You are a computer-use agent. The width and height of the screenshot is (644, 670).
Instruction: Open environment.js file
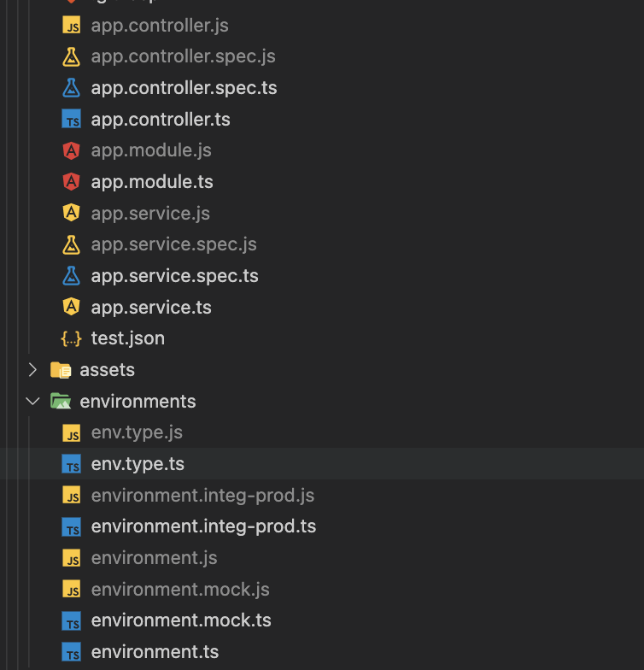[x=154, y=558]
